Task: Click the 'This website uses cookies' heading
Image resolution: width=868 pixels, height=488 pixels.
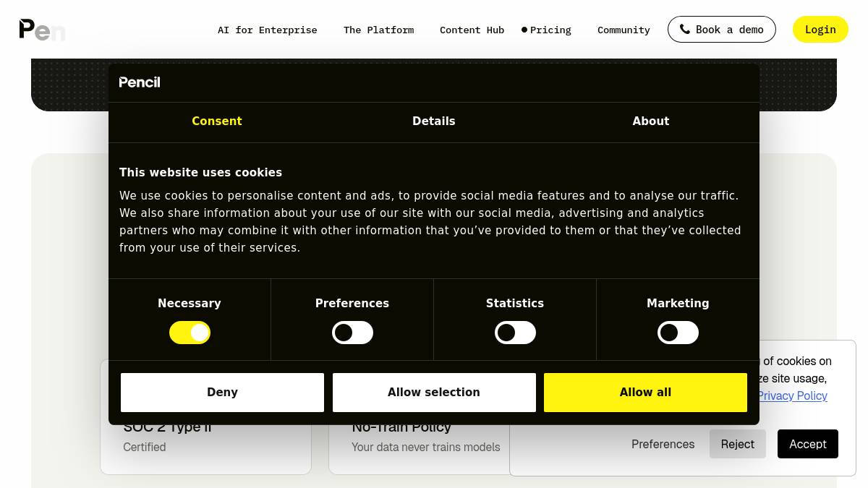Action: click(200, 173)
